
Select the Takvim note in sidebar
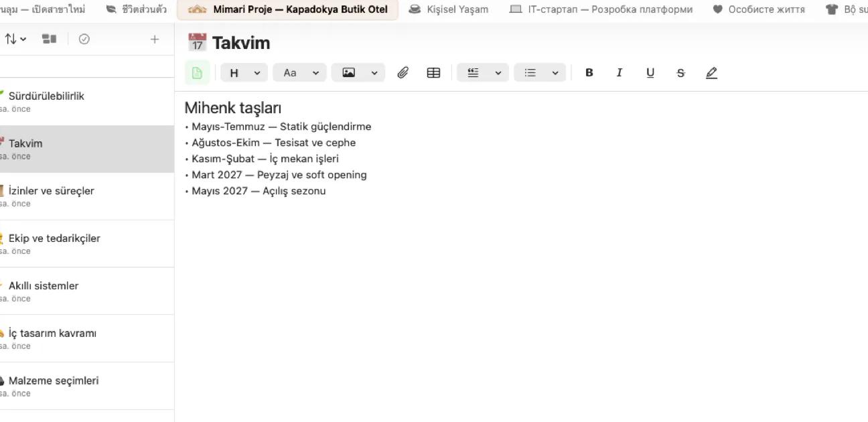tap(87, 149)
